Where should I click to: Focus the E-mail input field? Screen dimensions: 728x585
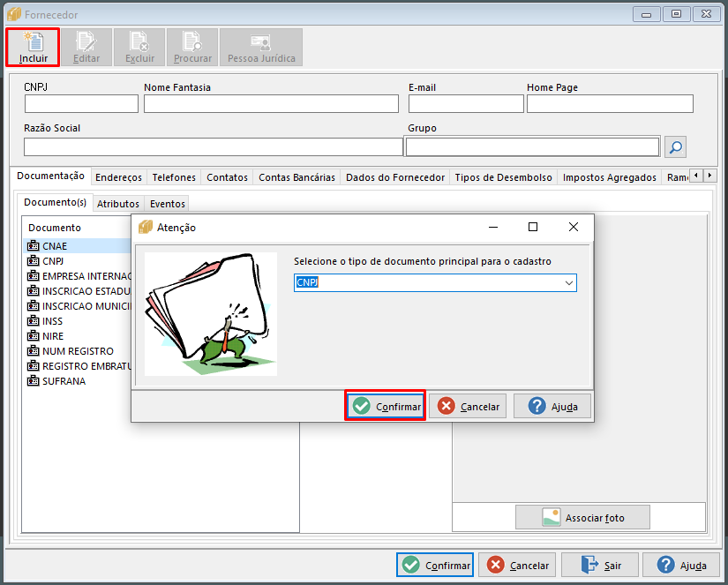(466, 103)
